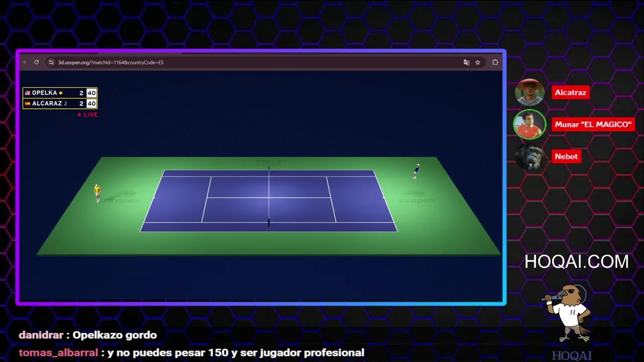Click the yellow serving ball indicator
The image size is (644, 362).
click(61, 93)
